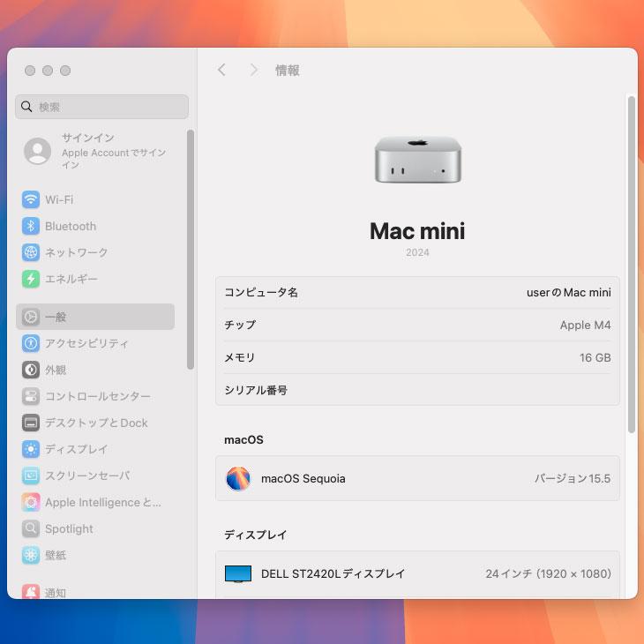This screenshot has width=644, height=644.
Task: Click '24インチ (1920 × 1080)' text
Action: point(549,573)
